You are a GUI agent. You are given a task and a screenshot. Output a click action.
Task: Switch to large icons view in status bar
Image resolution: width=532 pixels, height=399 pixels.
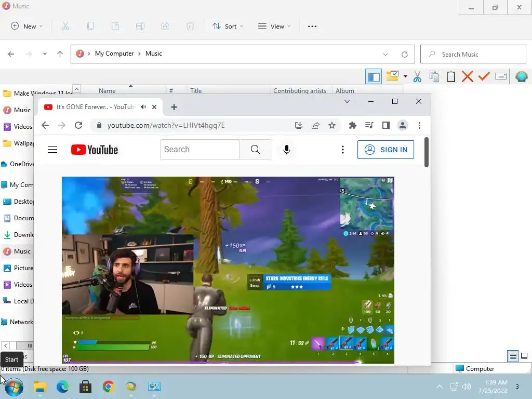524,356
